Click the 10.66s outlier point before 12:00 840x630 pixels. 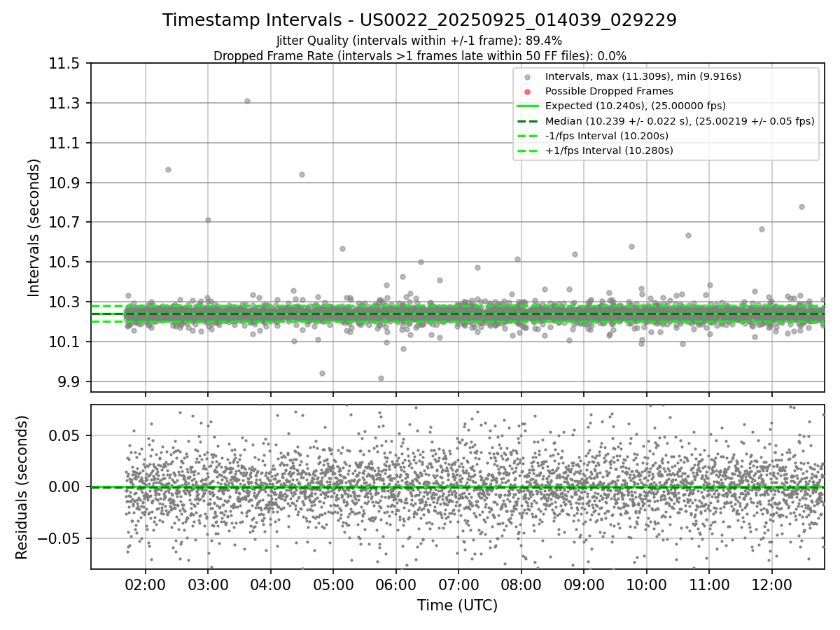(x=762, y=229)
